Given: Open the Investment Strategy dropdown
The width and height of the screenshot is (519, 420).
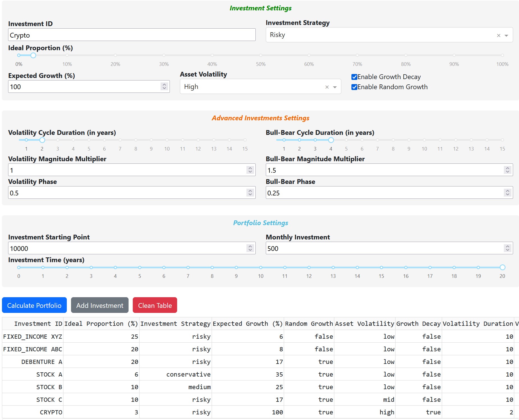Looking at the screenshot, I should pyautogui.click(x=507, y=35).
